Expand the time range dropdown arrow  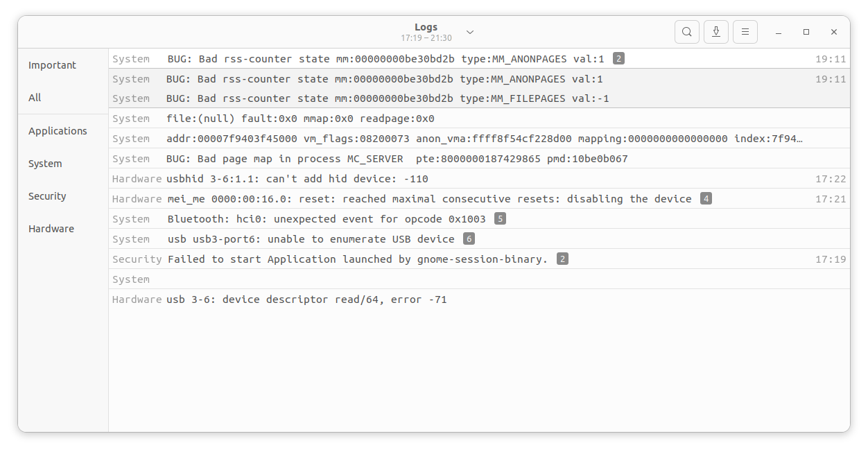470,32
